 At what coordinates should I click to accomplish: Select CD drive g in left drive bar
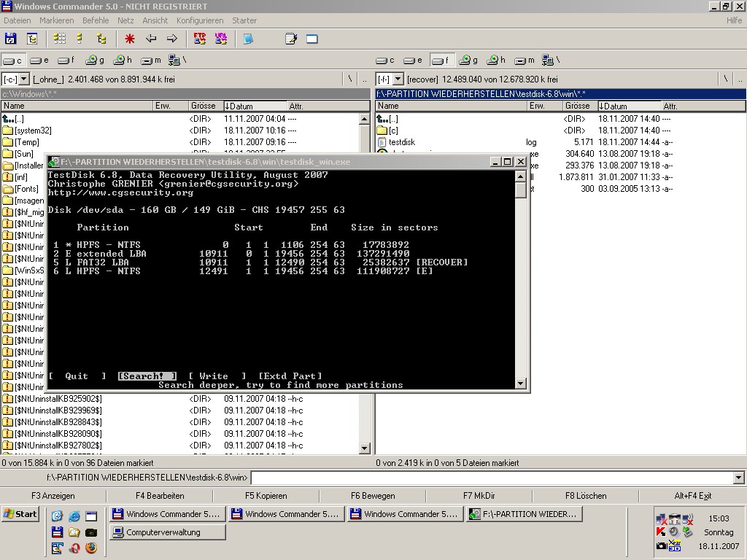(x=95, y=60)
